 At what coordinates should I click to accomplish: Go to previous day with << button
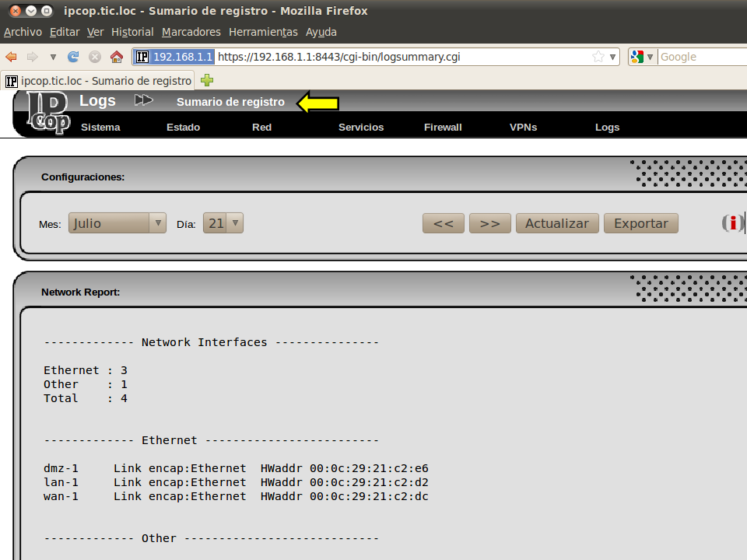[444, 223]
